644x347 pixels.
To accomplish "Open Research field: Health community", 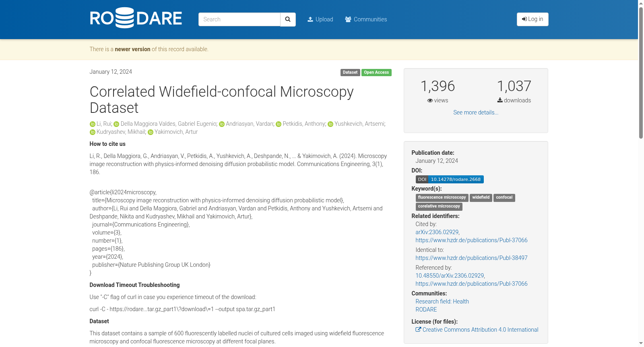I will (442, 301).
